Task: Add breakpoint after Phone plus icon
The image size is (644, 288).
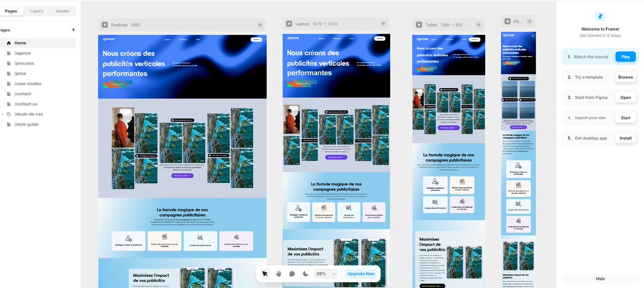Action: 529,21
